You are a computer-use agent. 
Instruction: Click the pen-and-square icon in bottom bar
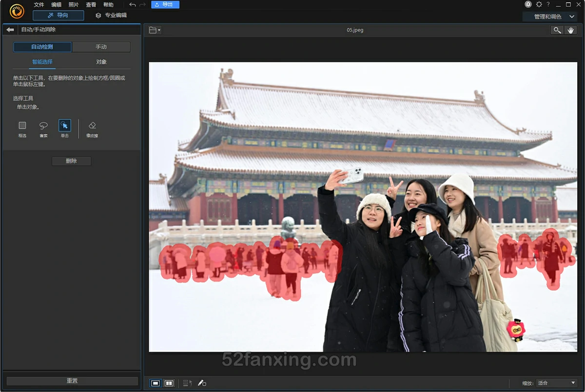[202, 383]
